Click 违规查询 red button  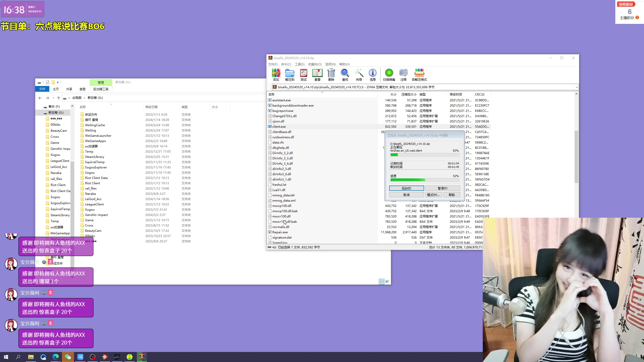(626, 4)
